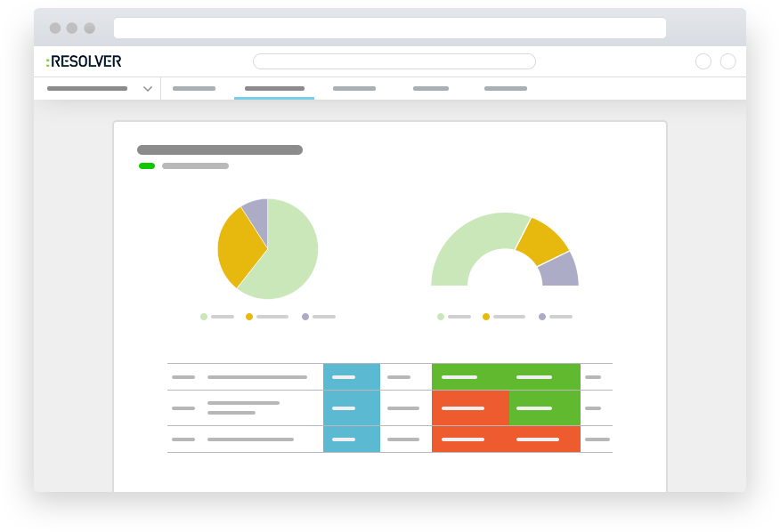Select the last navigation tab on the right

click(x=506, y=89)
